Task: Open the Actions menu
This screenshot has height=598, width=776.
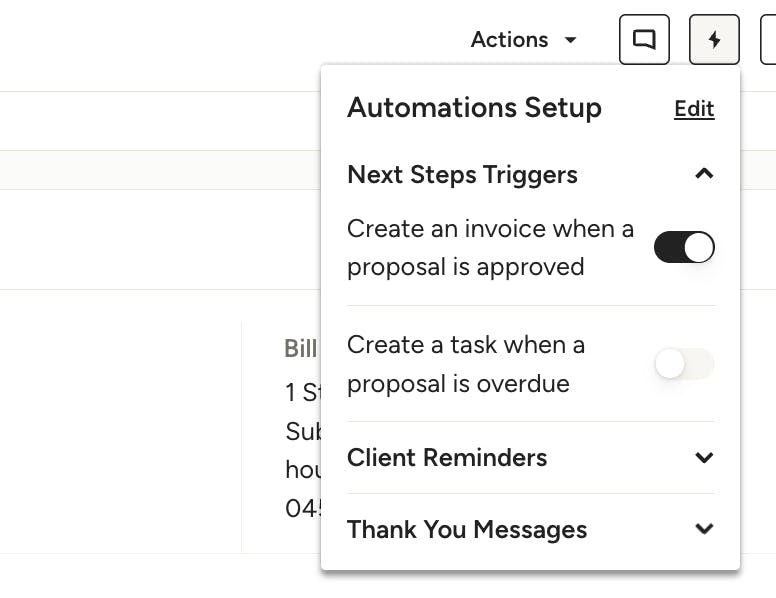Action: [523, 40]
